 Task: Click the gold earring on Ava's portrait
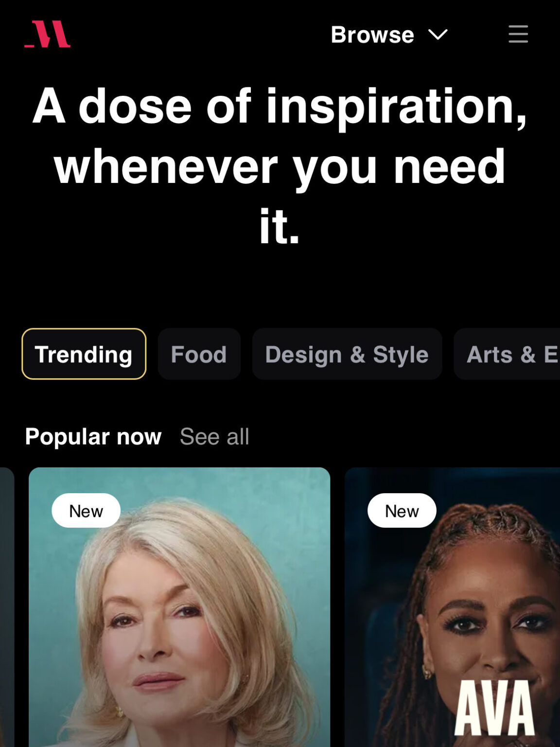pyautogui.click(x=427, y=672)
